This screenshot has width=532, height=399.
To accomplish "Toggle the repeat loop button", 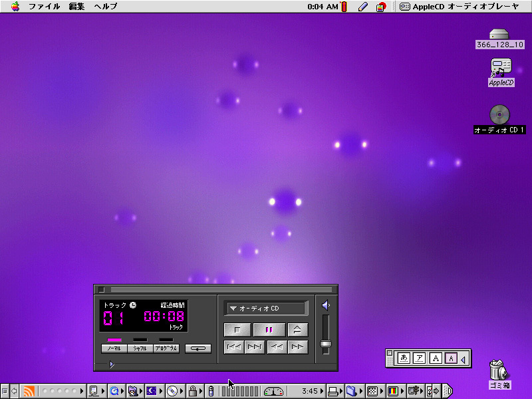I will click(x=198, y=348).
